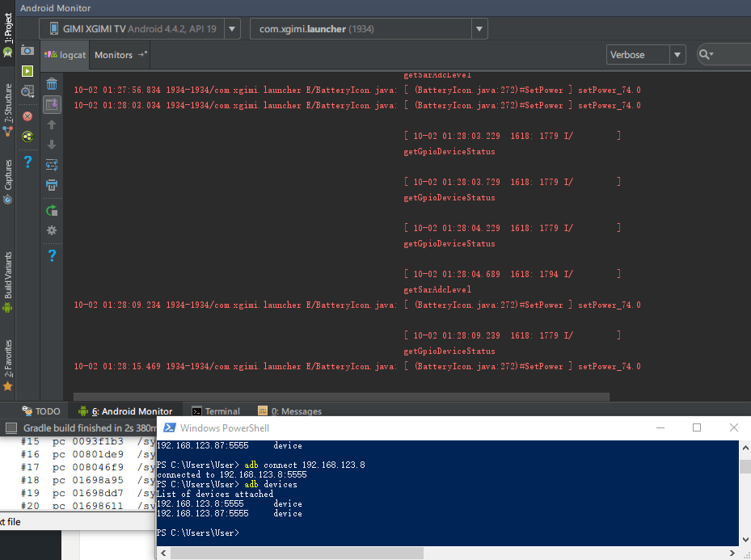Restart logcat with the green arrow icon

(52, 210)
